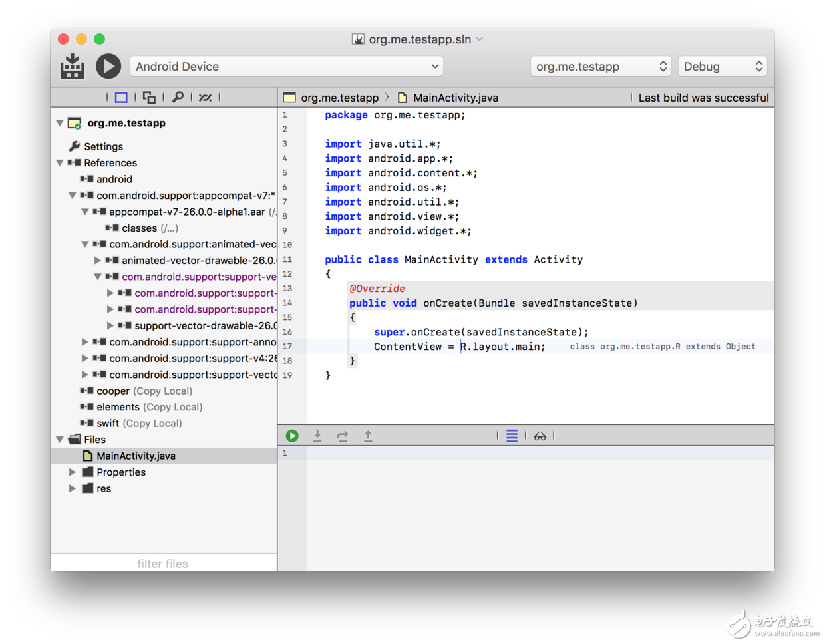
Task: Open the Android Device dropdown
Action: click(287, 67)
